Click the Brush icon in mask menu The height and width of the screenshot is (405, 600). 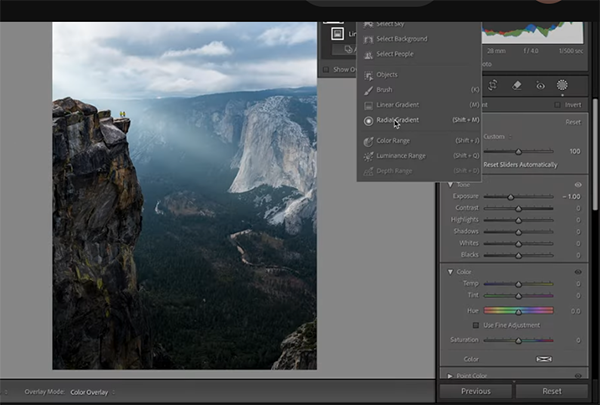(369, 89)
